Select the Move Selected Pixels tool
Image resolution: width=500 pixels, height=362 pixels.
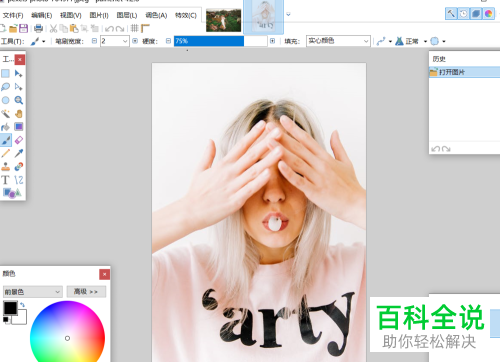click(x=19, y=73)
